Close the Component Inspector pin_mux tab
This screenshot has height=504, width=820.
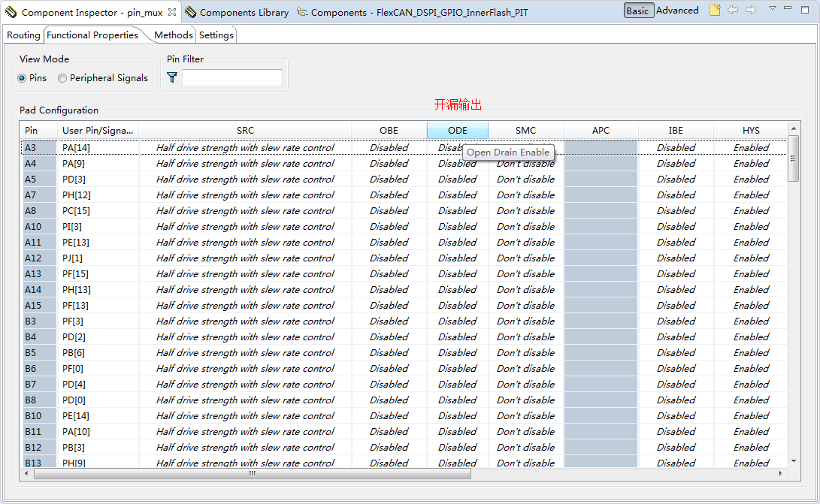pyautogui.click(x=172, y=11)
